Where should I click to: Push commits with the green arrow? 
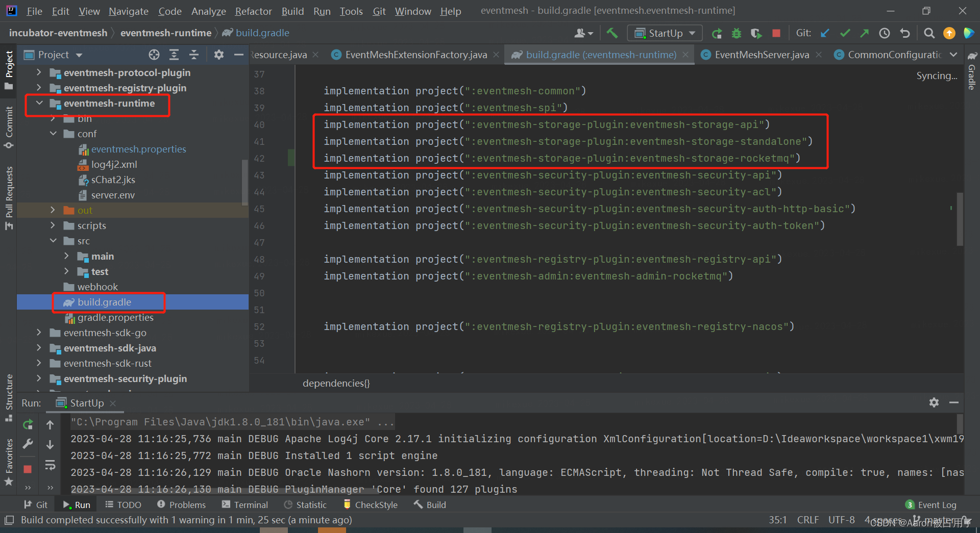click(x=865, y=33)
